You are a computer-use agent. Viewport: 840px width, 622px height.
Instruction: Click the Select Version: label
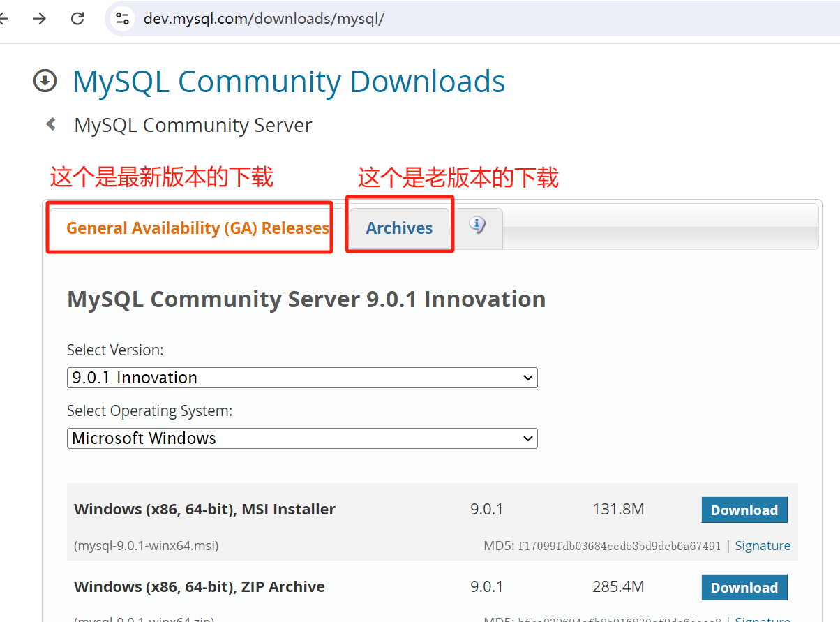coord(115,350)
